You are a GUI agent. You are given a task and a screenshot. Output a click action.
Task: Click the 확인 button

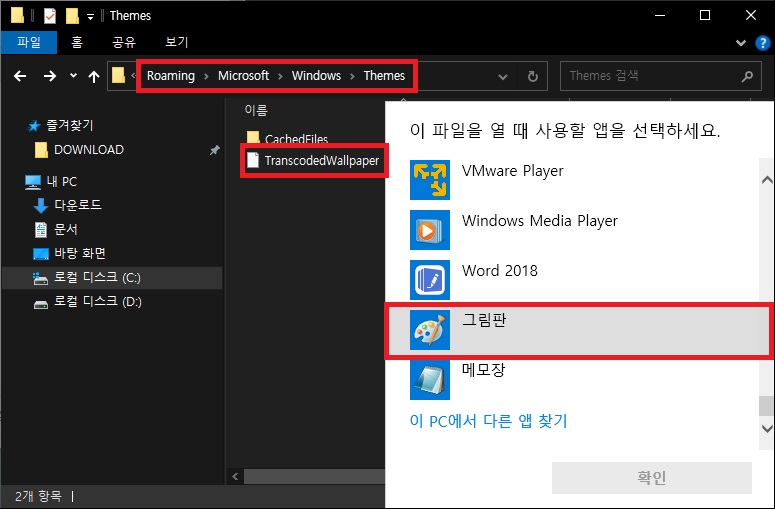tap(651, 478)
